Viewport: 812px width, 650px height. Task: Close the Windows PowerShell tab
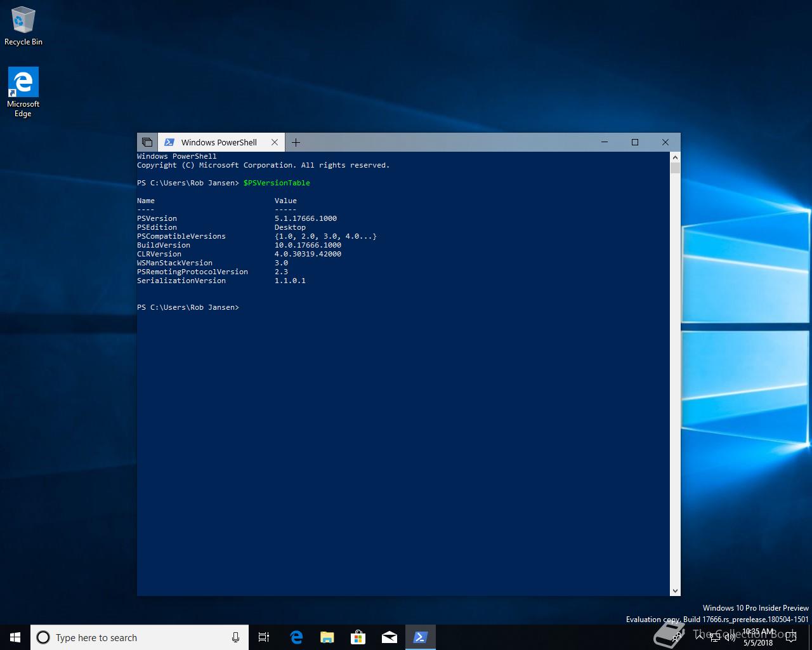click(x=275, y=142)
